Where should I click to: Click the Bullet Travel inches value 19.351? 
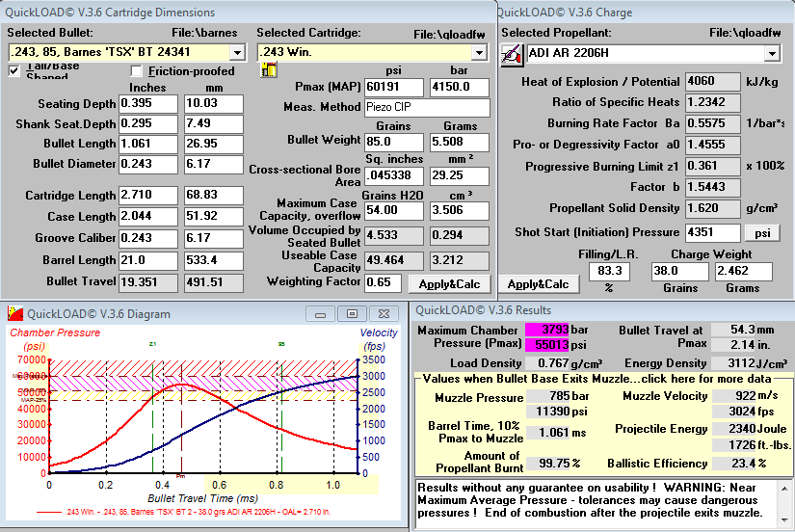(148, 282)
